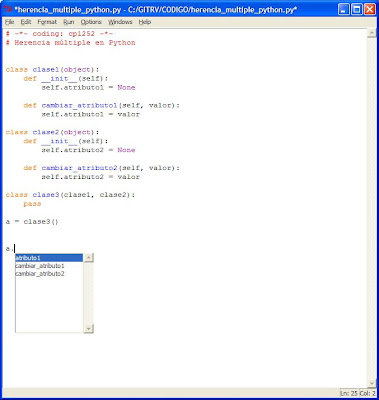Click the coding cp1252 comment line
The height and width of the screenshot is (400, 379).
pos(59,34)
